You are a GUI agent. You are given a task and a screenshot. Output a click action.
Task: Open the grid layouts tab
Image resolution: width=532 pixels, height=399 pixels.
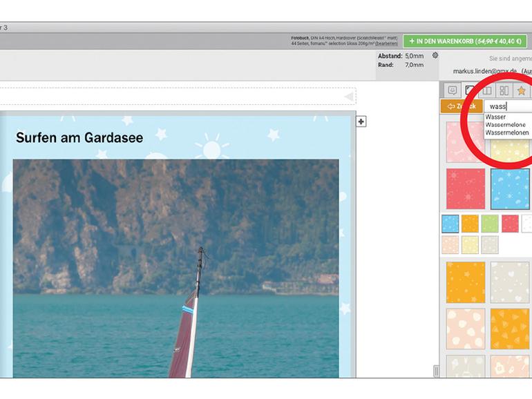pyautogui.click(x=504, y=90)
